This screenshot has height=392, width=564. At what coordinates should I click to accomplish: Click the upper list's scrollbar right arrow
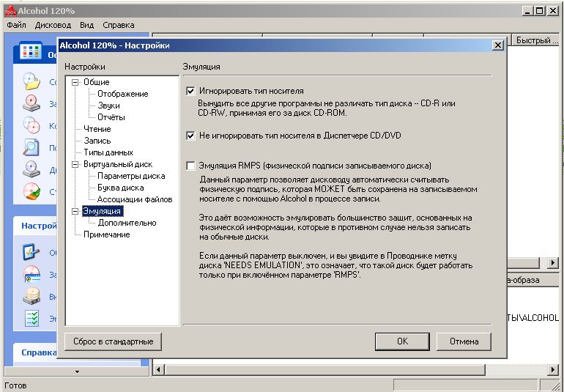pos(552,263)
